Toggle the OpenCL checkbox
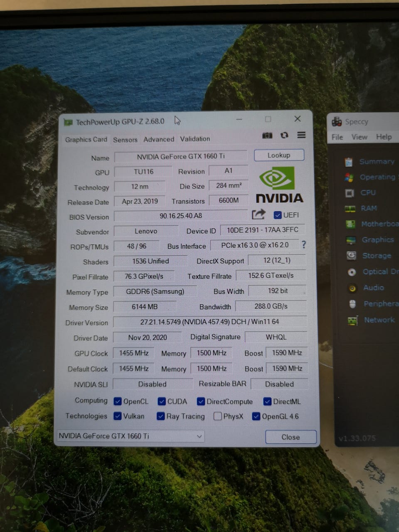The height and width of the screenshot is (532, 399). point(118,401)
